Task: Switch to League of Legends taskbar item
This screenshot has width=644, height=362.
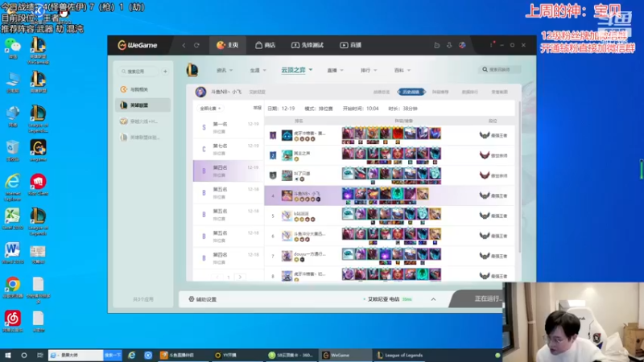Action: point(400,356)
